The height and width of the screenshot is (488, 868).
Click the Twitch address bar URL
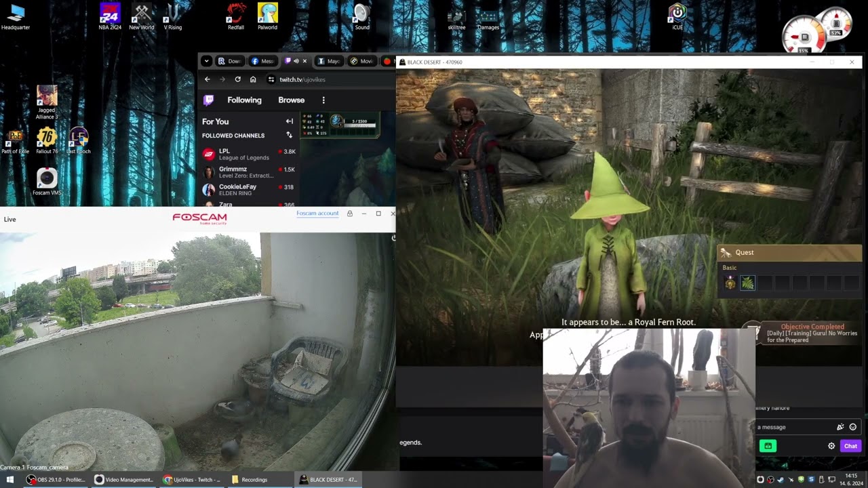click(302, 79)
